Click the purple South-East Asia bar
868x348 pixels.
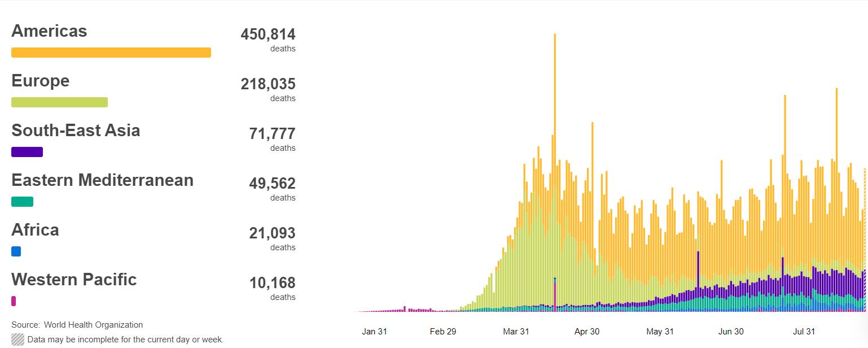[x=27, y=152]
